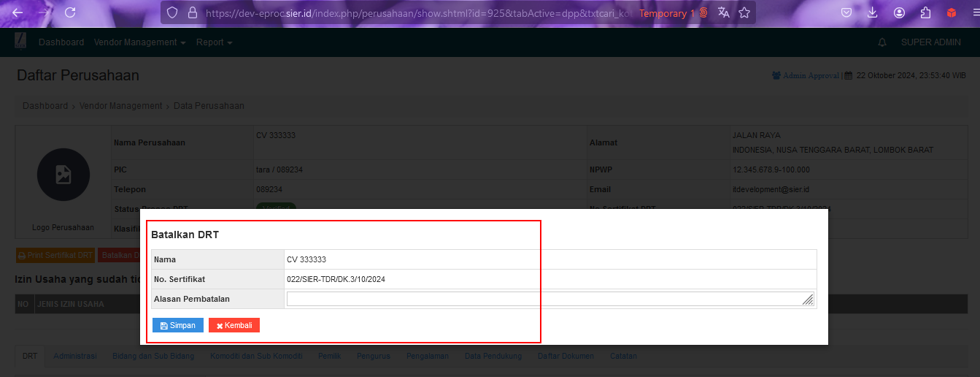Open the extensions puzzle icon
Viewport: 980px width, 377px height.
pos(925,12)
